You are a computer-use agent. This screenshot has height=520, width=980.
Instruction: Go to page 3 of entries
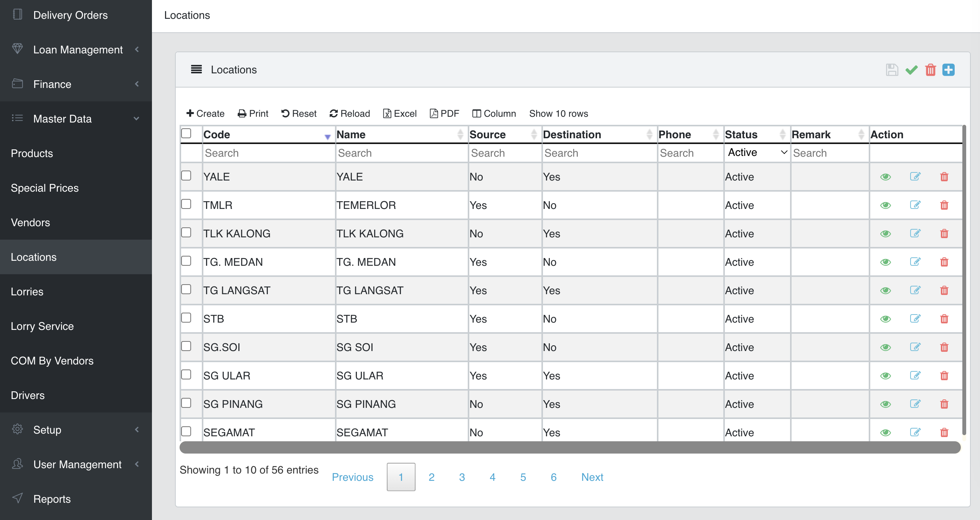tap(462, 477)
